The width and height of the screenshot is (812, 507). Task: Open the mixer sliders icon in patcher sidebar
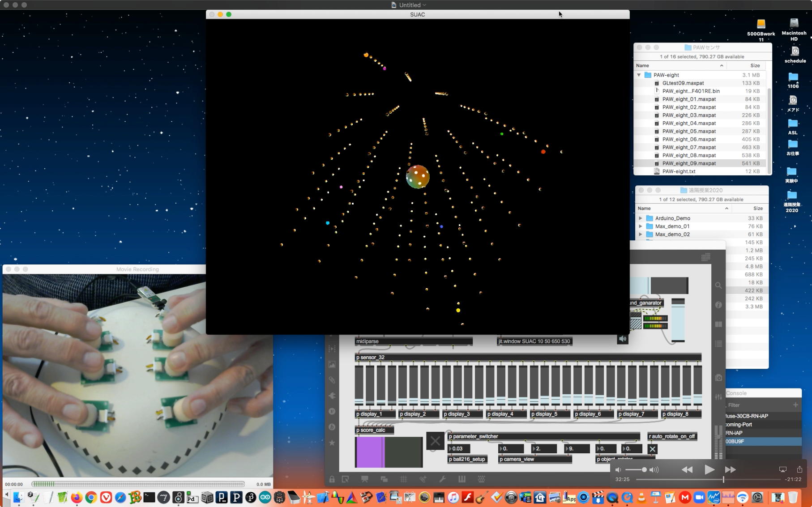(x=718, y=397)
